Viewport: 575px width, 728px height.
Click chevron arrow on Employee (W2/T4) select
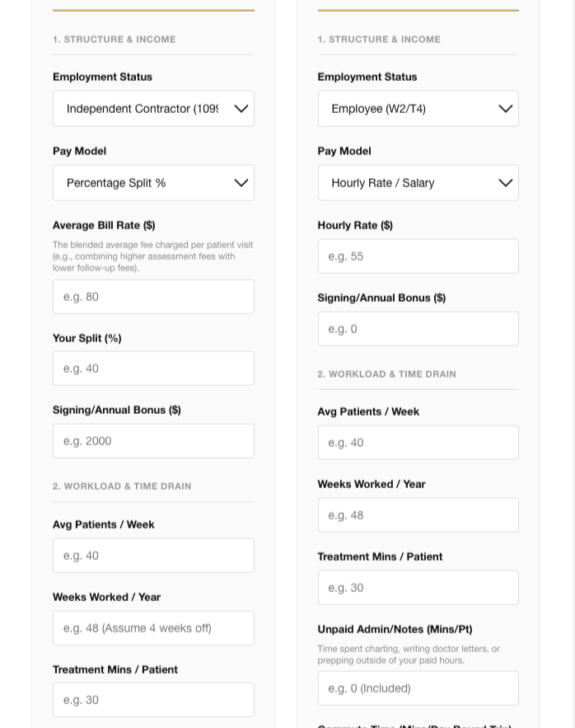[506, 109]
